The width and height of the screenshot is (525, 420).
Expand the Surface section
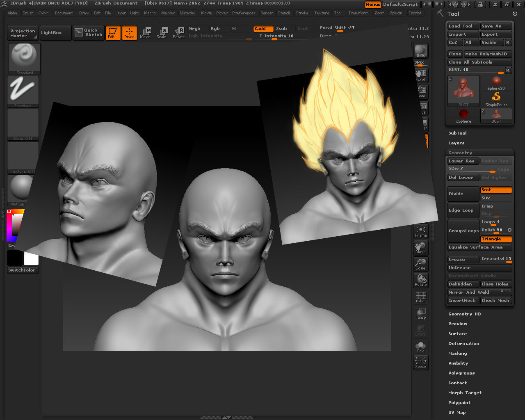coord(457,334)
